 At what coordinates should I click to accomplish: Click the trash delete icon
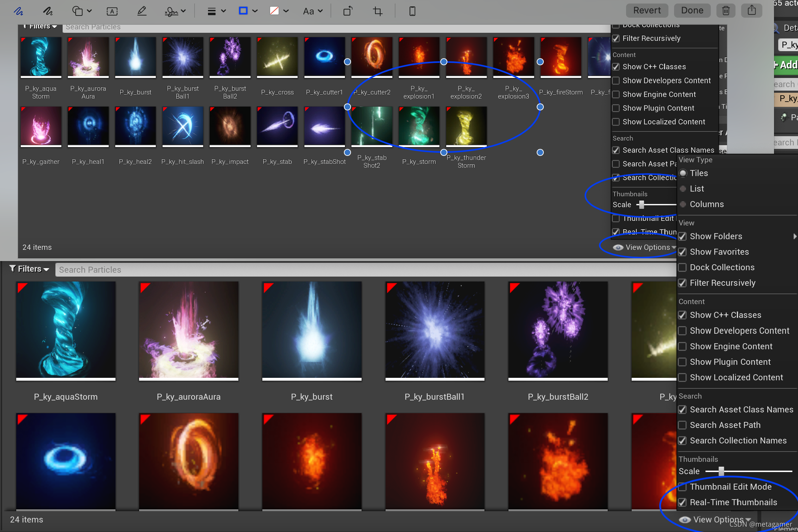point(726,11)
